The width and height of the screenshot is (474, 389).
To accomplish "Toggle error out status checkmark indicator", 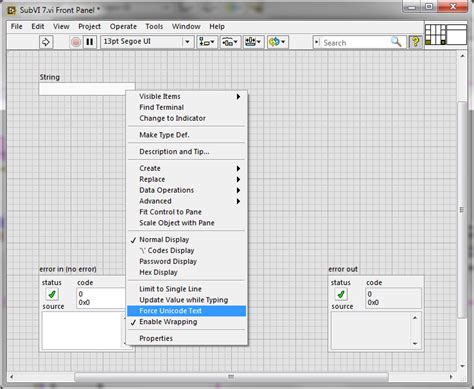I will [x=341, y=294].
